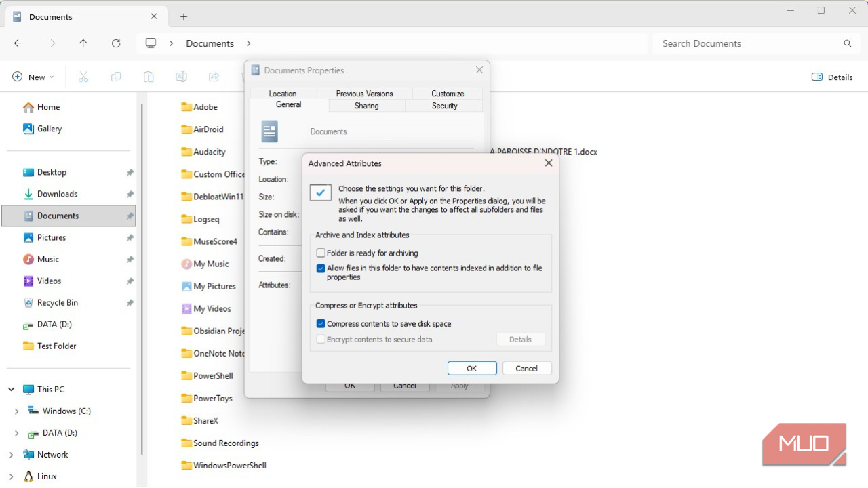The height and width of the screenshot is (488, 868).
Task: Click the chevron after Documents in address bar
Action: point(249,43)
